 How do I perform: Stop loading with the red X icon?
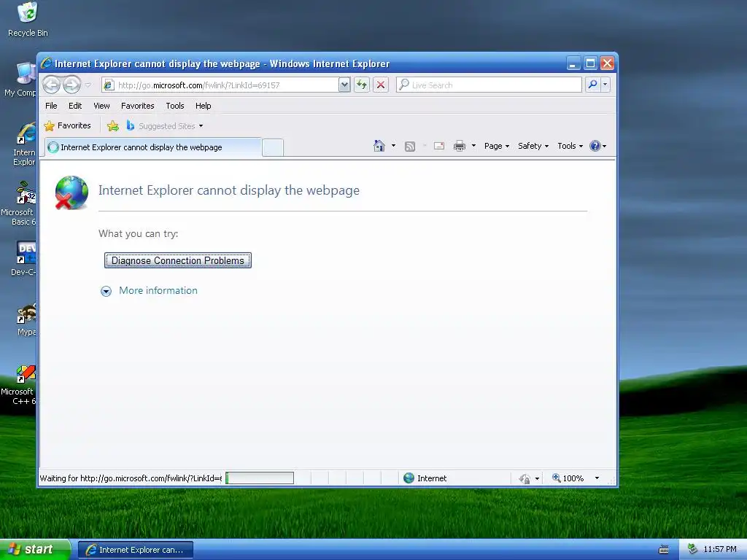[x=381, y=85]
